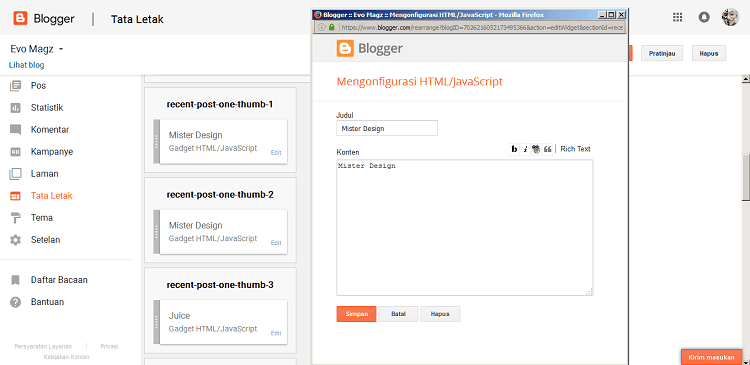This screenshot has height=365, width=750.
Task: Click drag handle of Juice gadget
Action: pyautogui.click(x=156, y=321)
